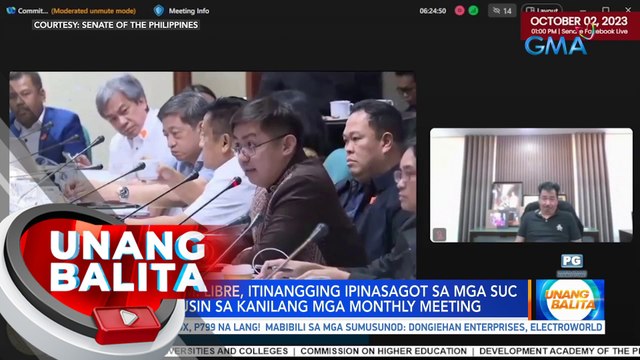Open Meeting Info shield icon
The image size is (640, 360).
point(158,11)
